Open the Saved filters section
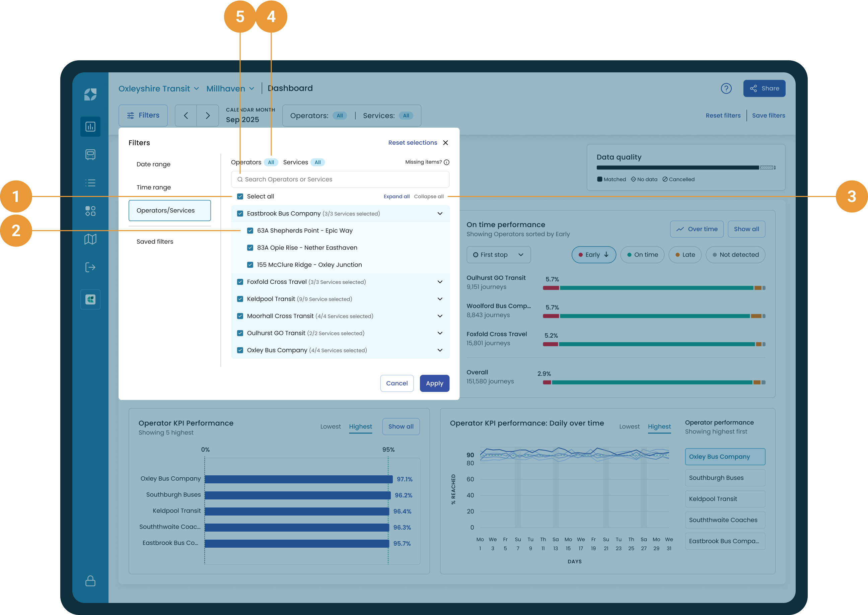Screen dimensions: 868x615 point(155,242)
